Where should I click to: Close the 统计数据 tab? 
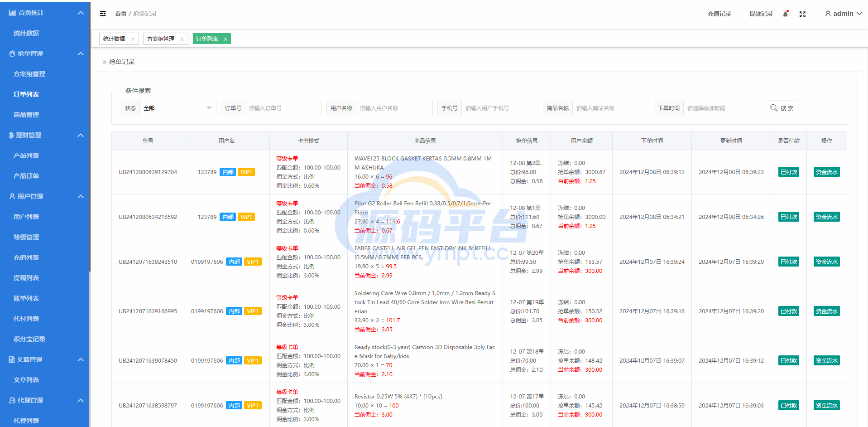pyautogui.click(x=133, y=39)
